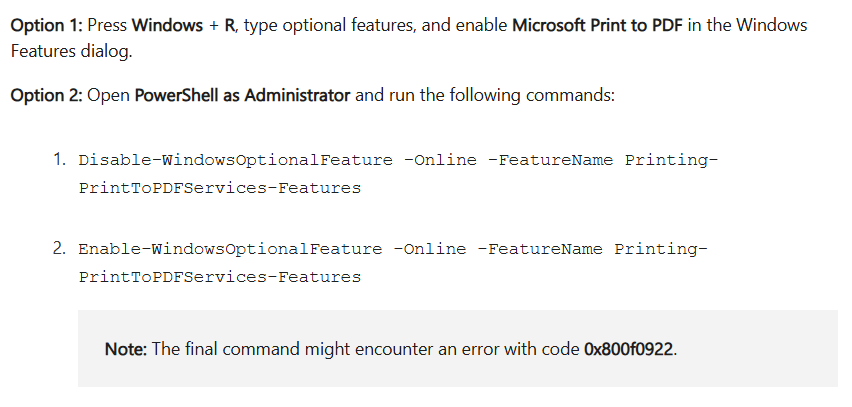Click '-Online' parameter in second command
This screenshot has height=407, width=852.
[429, 249]
